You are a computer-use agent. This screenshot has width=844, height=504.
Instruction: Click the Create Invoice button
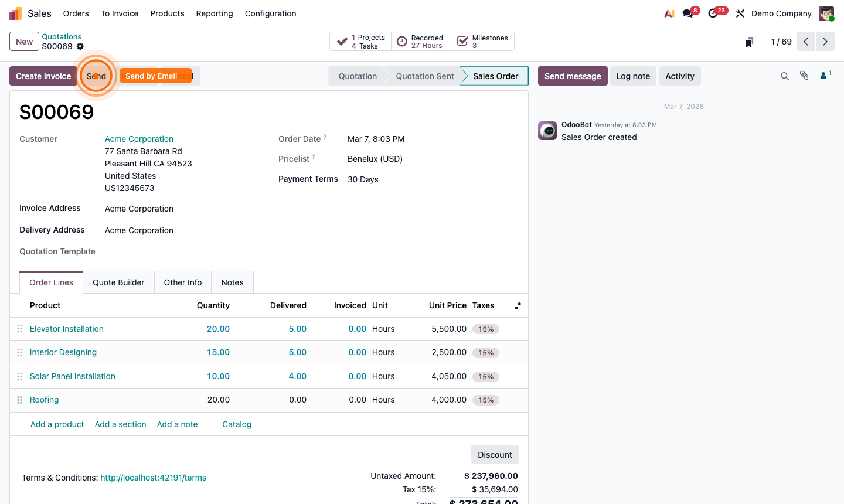[x=43, y=76]
